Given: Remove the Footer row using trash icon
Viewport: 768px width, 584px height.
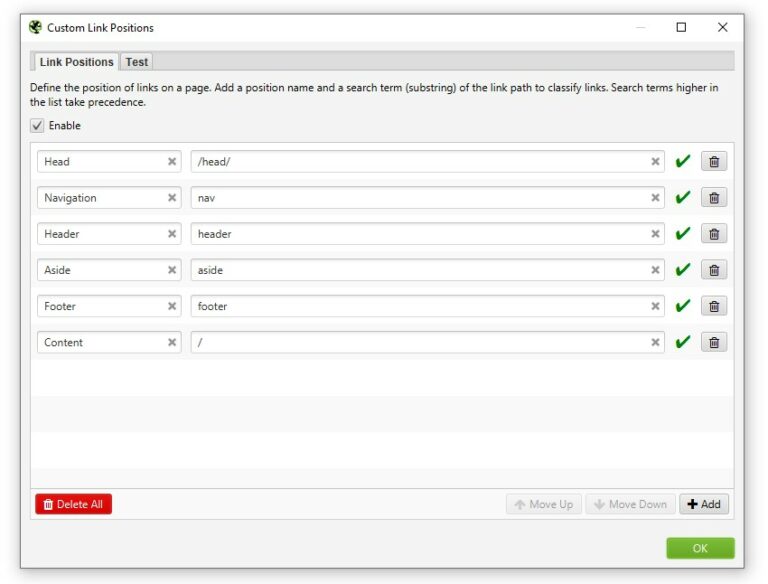Looking at the screenshot, I should [x=714, y=306].
